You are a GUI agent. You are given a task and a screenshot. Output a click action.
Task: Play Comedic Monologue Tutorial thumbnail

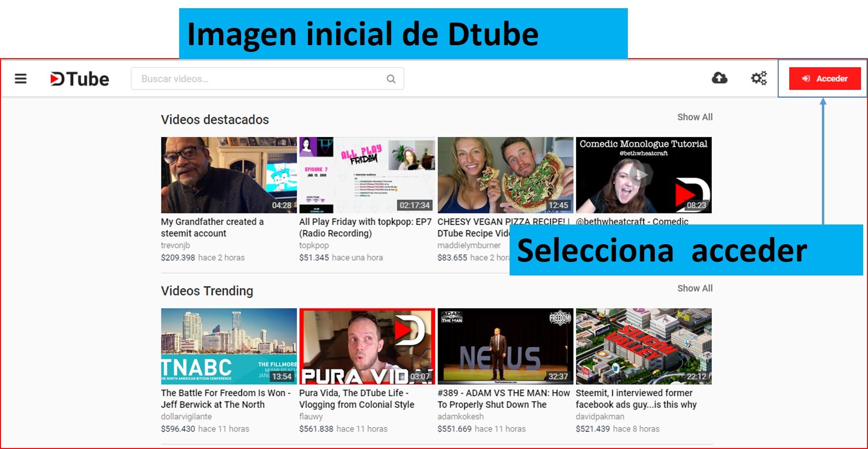tap(644, 175)
